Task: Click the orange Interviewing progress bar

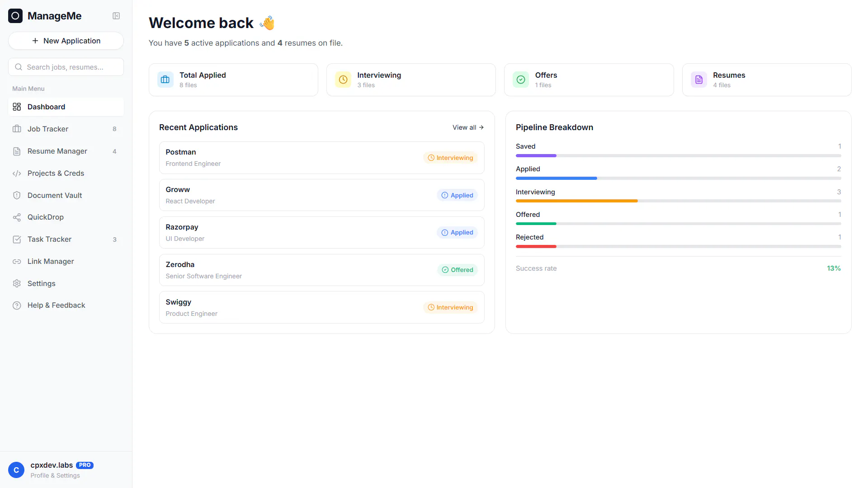Action: [577, 201]
